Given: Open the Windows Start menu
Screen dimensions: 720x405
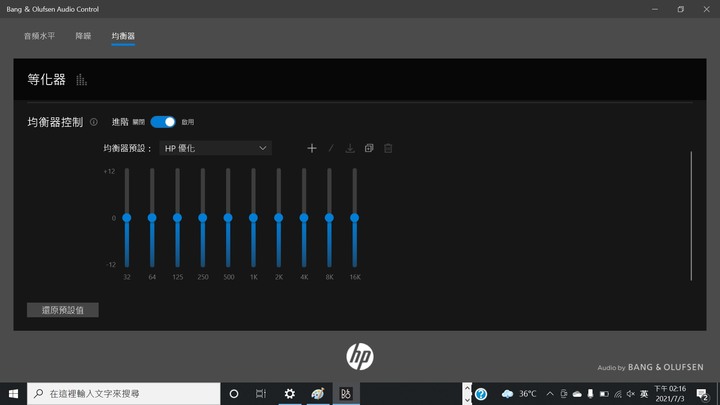Looking at the screenshot, I should (13, 394).
